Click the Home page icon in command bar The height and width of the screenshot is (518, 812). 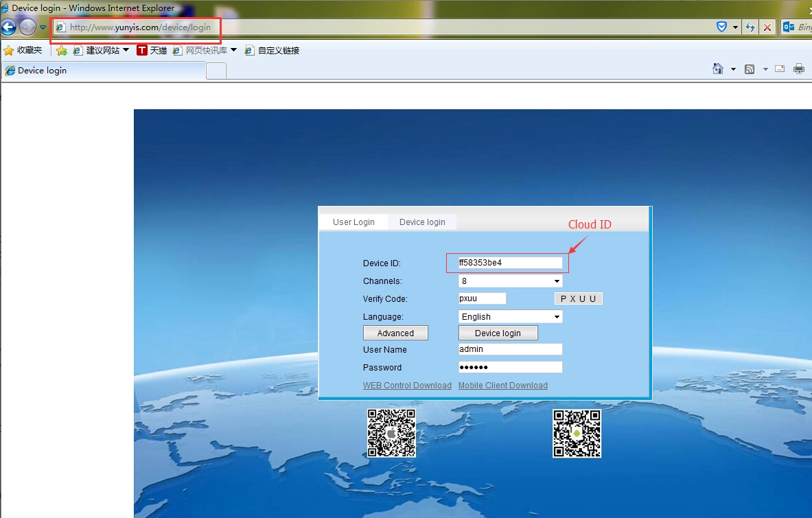pyautogui.click(x=718, y=69)
